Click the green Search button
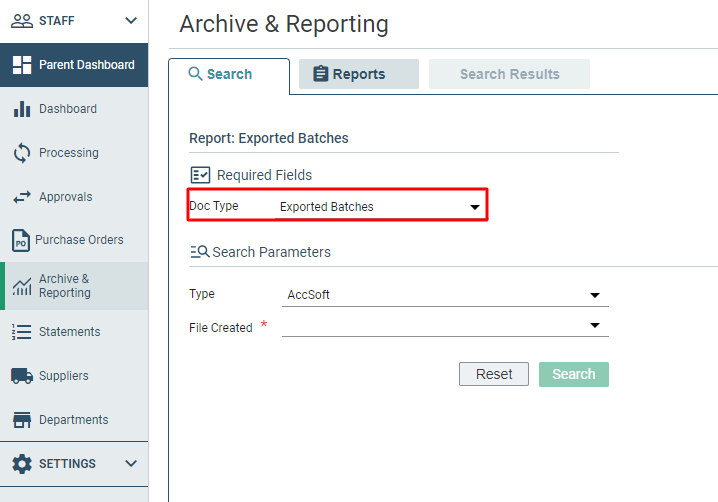This screenshot has height=502, width=718. click(x=574, y=374)
